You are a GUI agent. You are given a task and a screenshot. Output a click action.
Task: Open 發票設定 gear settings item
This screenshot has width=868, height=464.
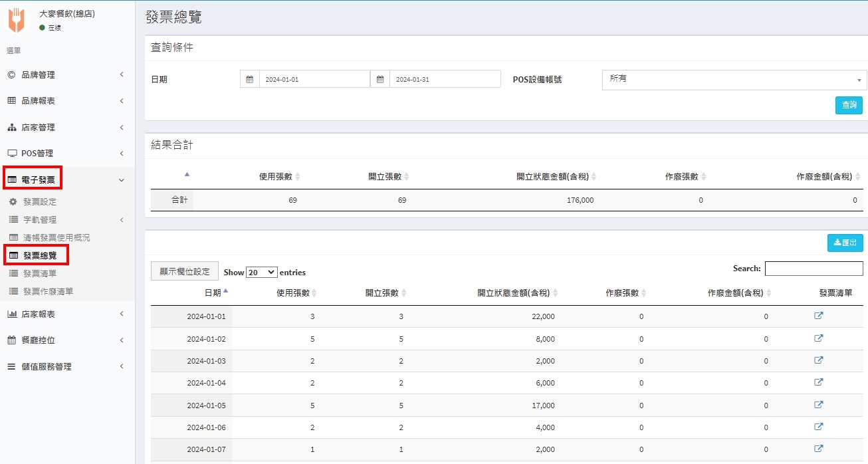tap(40, 201)
